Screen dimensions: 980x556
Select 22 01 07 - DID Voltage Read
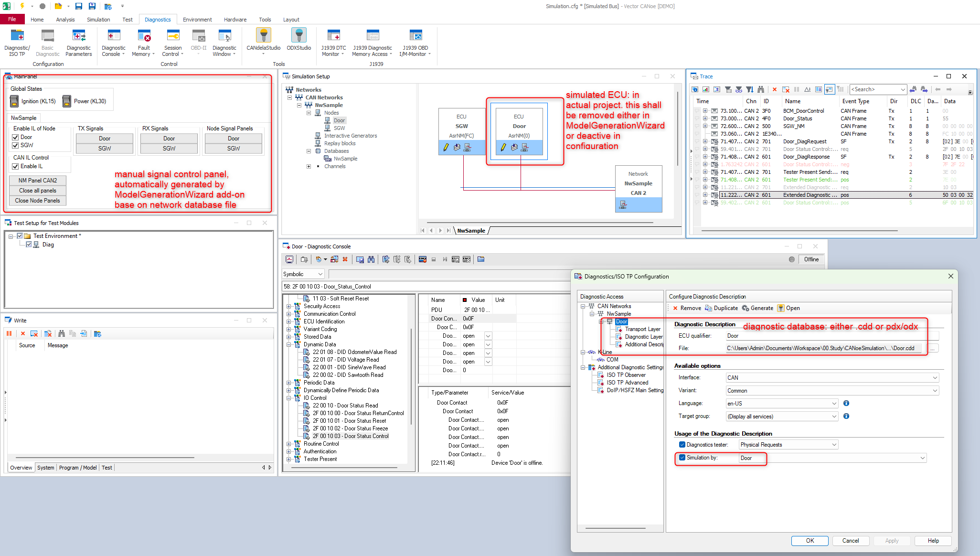[346, 360]
